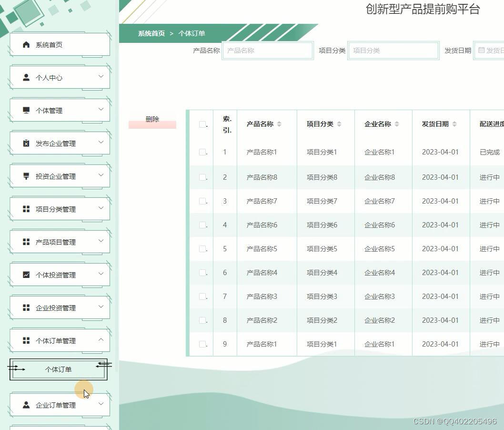Image resolution: width=504 pixels, height=430 pixels.
Task: Click the document icon next to 发布企业管理
Action: click(x=26, y=143)
